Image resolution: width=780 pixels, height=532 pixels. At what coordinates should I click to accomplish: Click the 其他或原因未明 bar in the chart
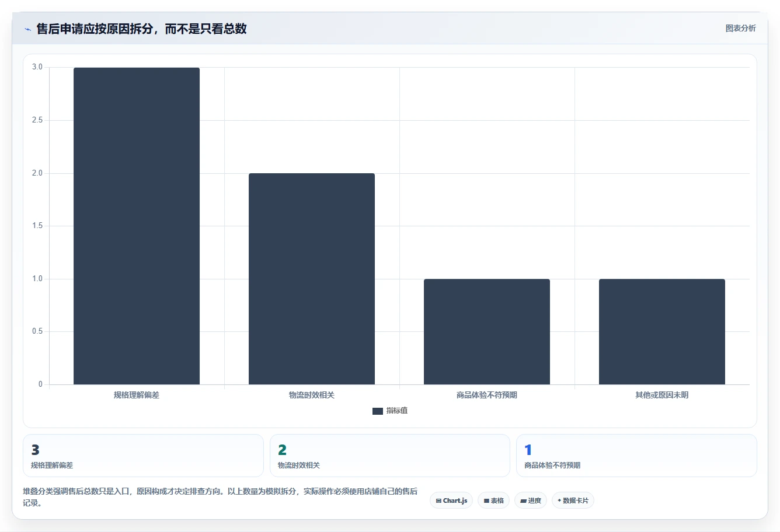662,331
